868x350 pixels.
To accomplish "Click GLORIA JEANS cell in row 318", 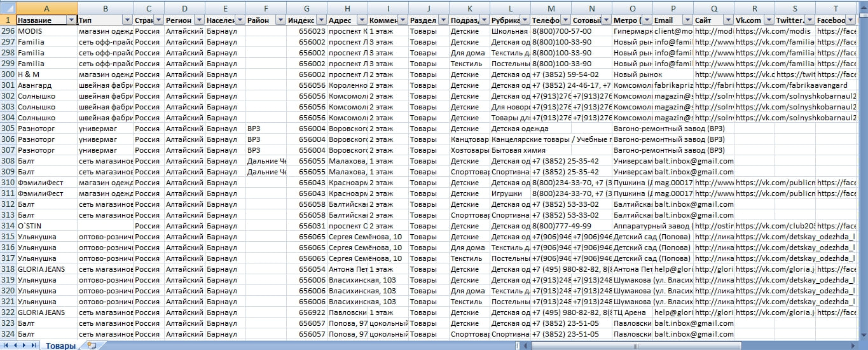I will coord(47,269).
